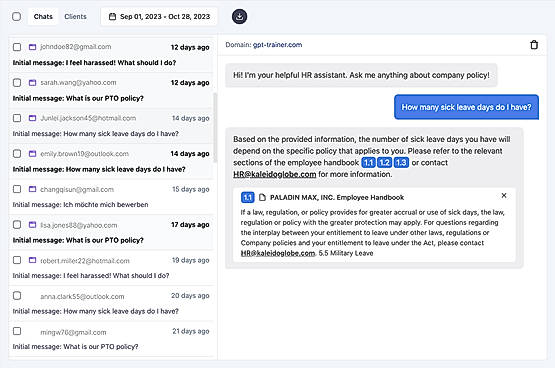Open the gpt-trainer.com domain link
Viewport: 555px width, 368px height.
click(x=278, y=45)
